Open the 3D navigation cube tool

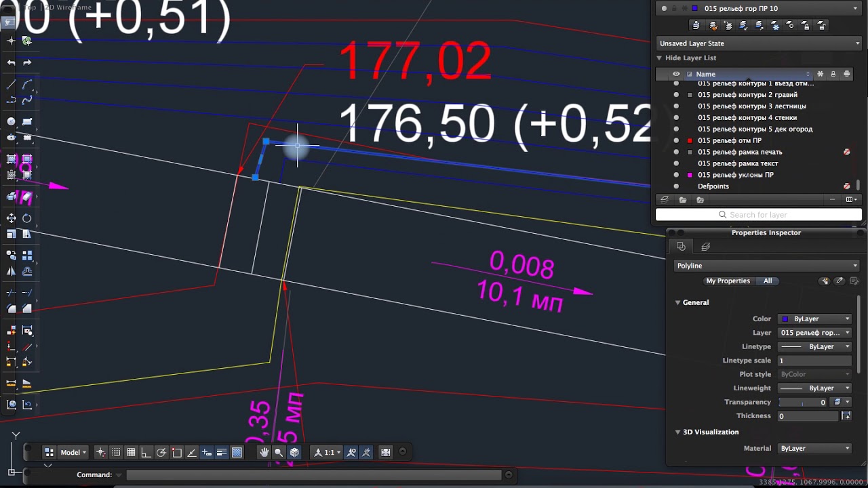click(294, 452)
